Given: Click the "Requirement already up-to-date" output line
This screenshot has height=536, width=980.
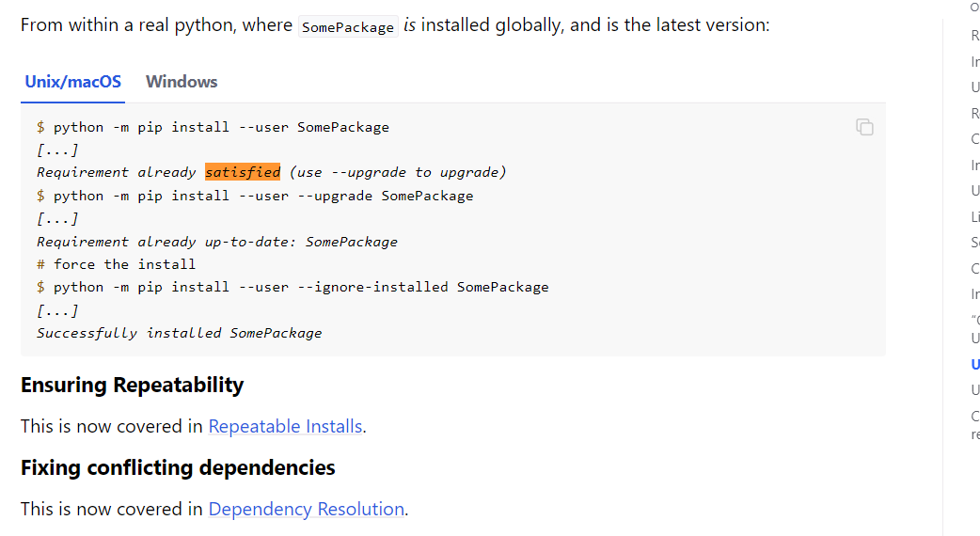Looking at the screenshot, I should (x=216, y=242).
